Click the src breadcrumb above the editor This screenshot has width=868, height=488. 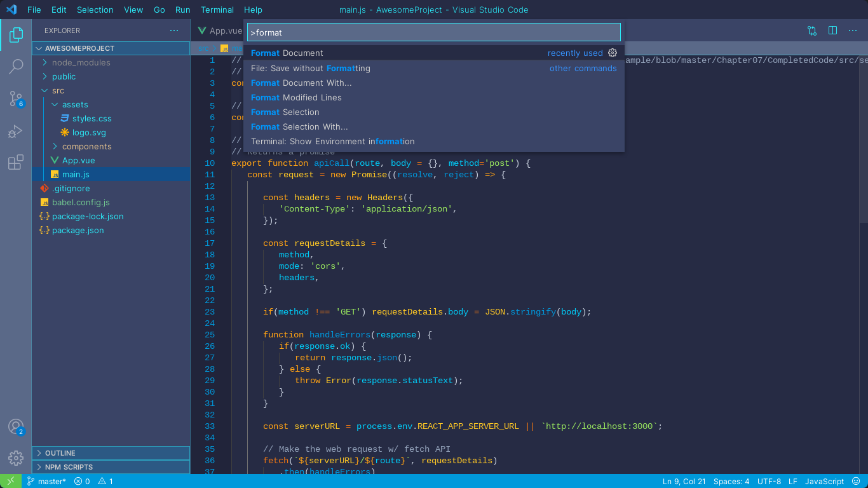point(203,48)
